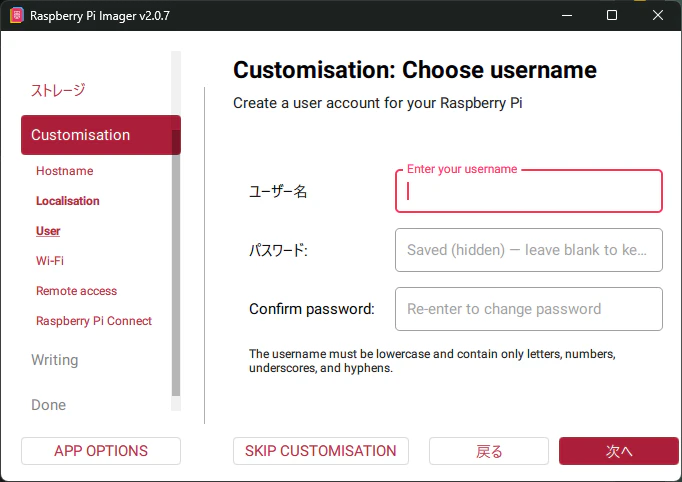Jump to the Wi-Fi sub-step

(x=50, y=261)
